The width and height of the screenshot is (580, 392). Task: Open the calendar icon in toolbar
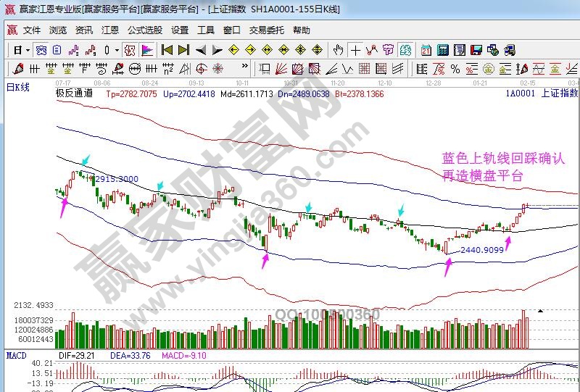[425, 50]
